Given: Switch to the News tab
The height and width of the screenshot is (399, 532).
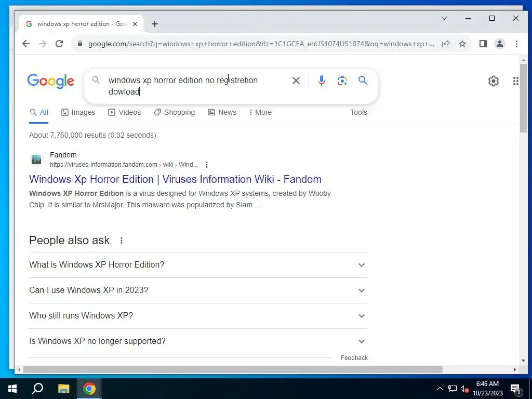Looking at the screenshot, I should click(x=222, y=112).
